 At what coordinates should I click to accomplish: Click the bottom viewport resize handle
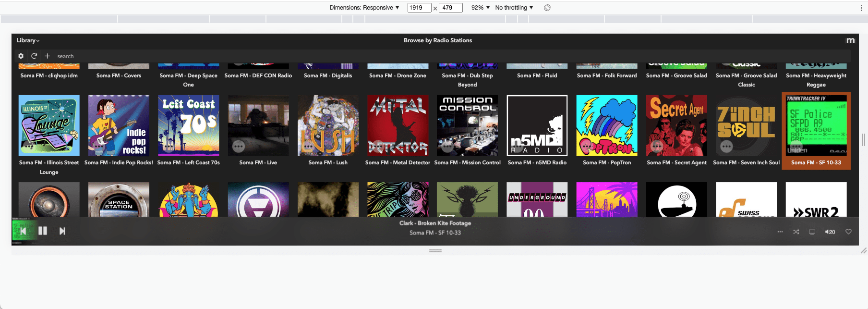(x=435, y=251)
